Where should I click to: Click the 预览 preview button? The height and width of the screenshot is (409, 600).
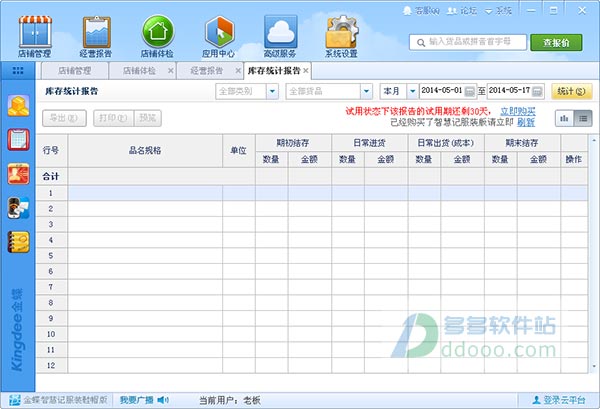point(148,118)
